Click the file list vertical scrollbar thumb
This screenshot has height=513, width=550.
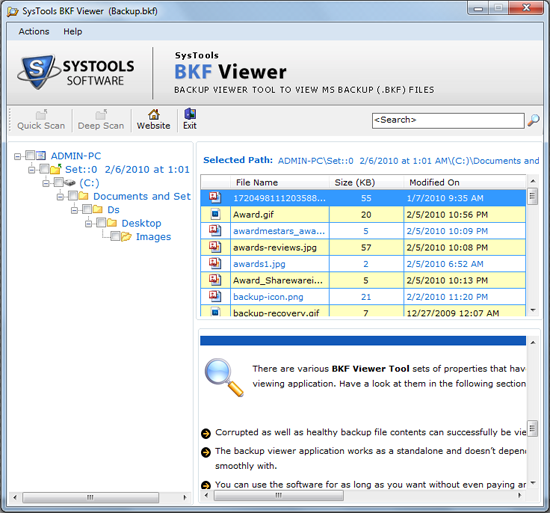click(x=532, y=196)
